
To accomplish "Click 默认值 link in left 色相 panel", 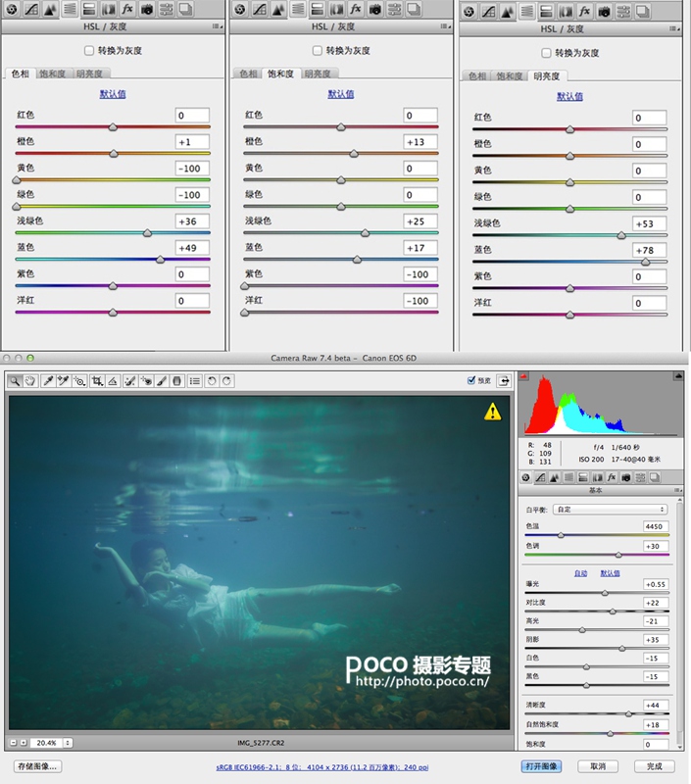I will coord(113,94).
